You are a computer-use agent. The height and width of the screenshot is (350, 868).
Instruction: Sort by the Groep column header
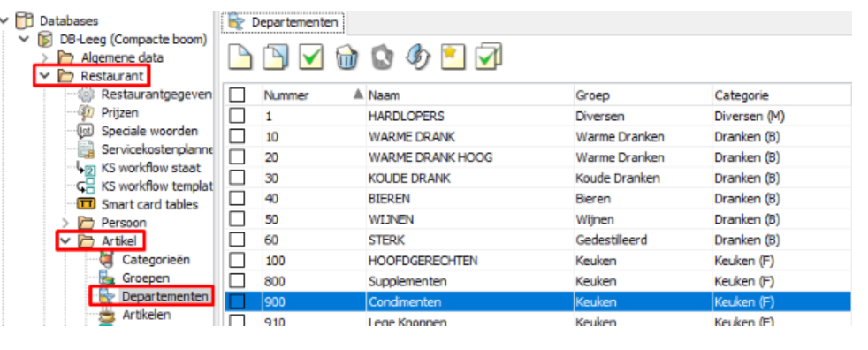tap(643, 95)
